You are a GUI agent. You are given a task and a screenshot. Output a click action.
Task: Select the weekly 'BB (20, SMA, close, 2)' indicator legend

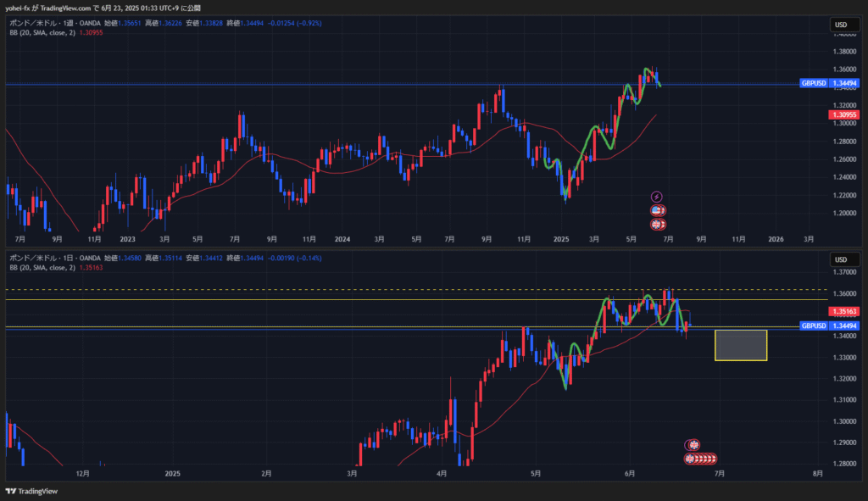pos(42,33)
